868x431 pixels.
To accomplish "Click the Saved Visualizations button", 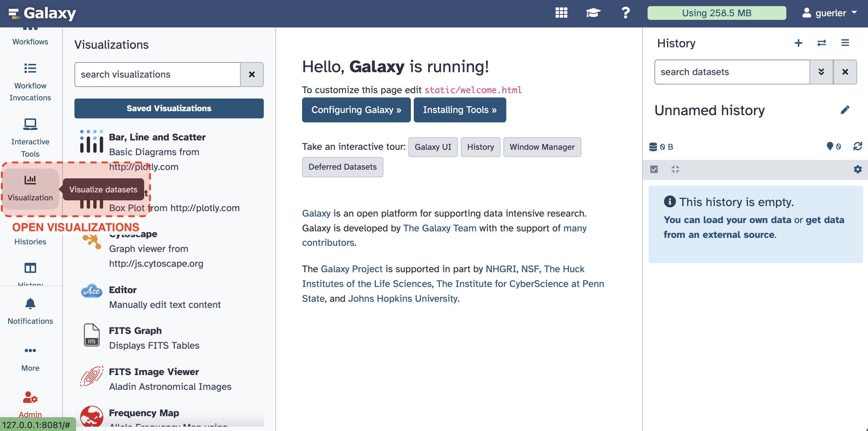I will pyautogui.click(x=169, y=108).
